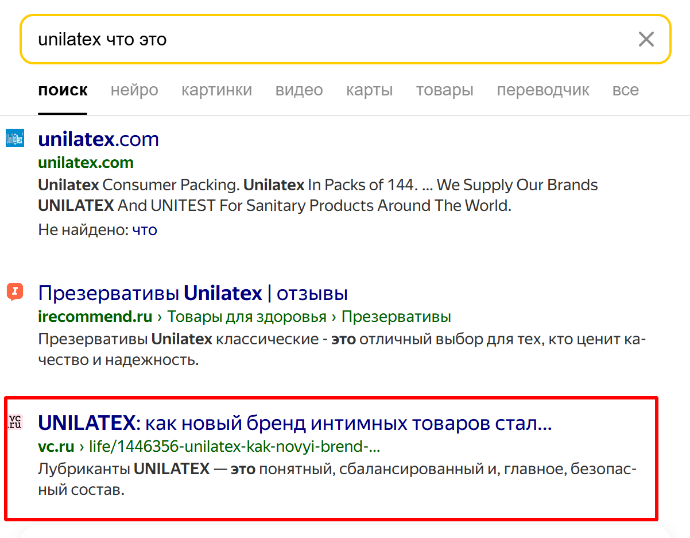Viewport: 690px width, 538px height.
Task: Open the 'Товары для здоровья' breadcrumb
Action: tap(247, 316)
